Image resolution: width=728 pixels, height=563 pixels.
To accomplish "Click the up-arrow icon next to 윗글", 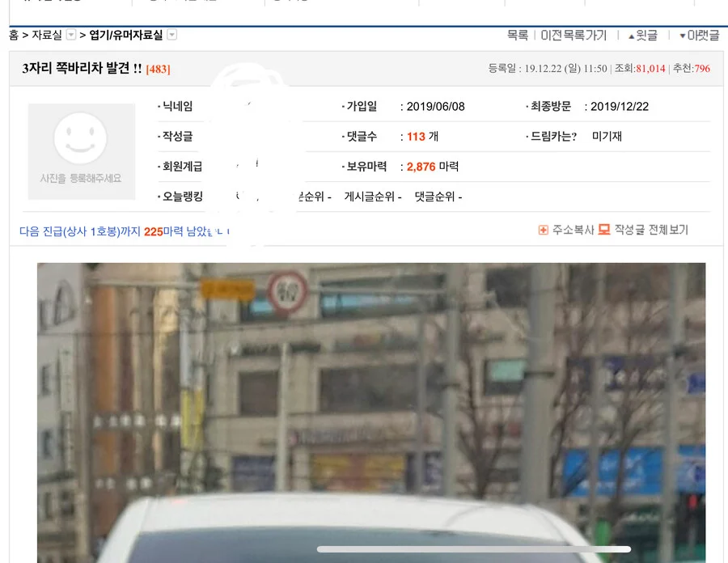I will (x=629, y=36).
